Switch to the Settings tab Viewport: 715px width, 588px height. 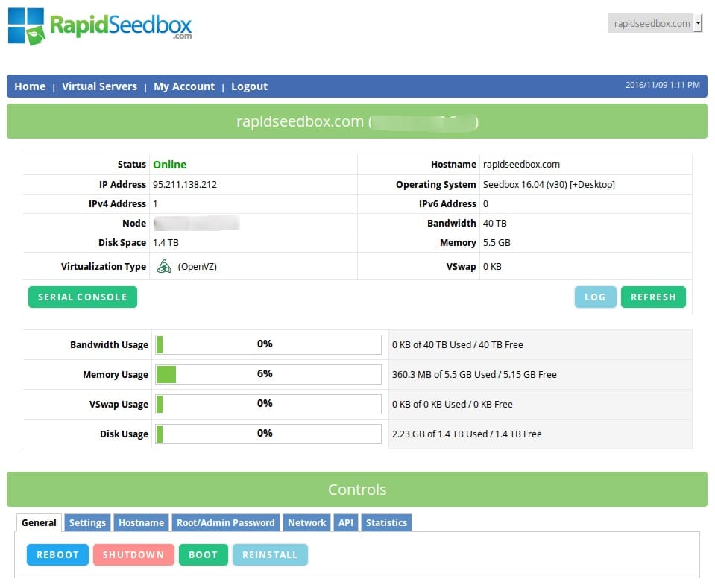[x=87, y=522]
